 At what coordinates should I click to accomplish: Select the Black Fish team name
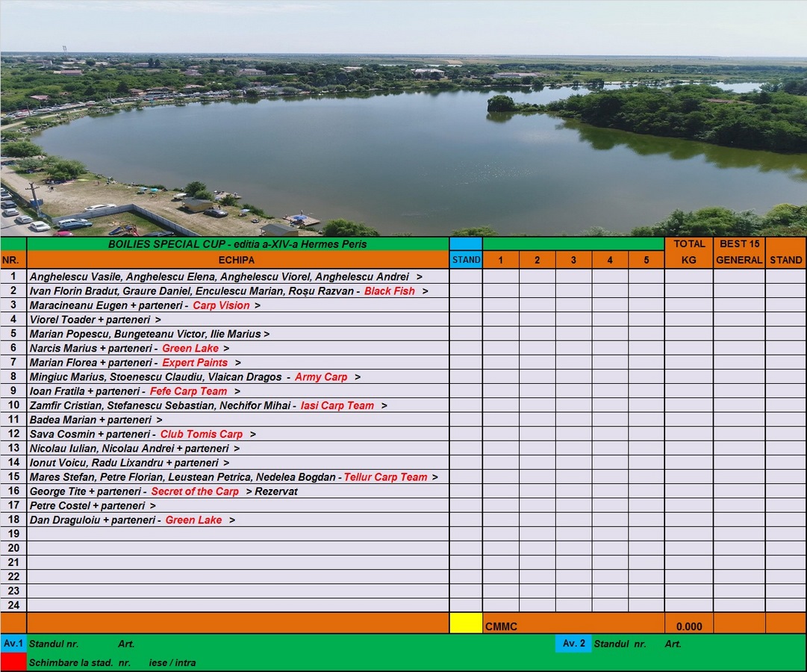389,291
